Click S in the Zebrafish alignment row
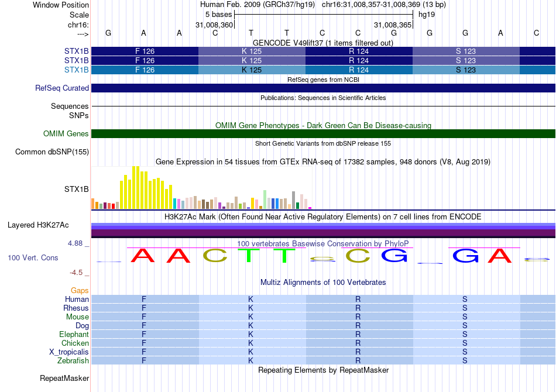556x392 pixels. (x=465, y=360)
